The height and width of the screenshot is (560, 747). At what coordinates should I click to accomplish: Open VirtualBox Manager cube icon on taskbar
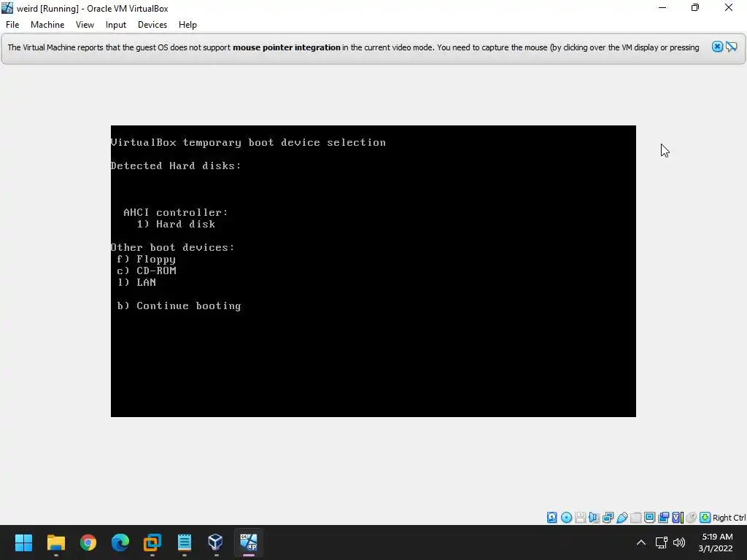(x=216, y=542)
